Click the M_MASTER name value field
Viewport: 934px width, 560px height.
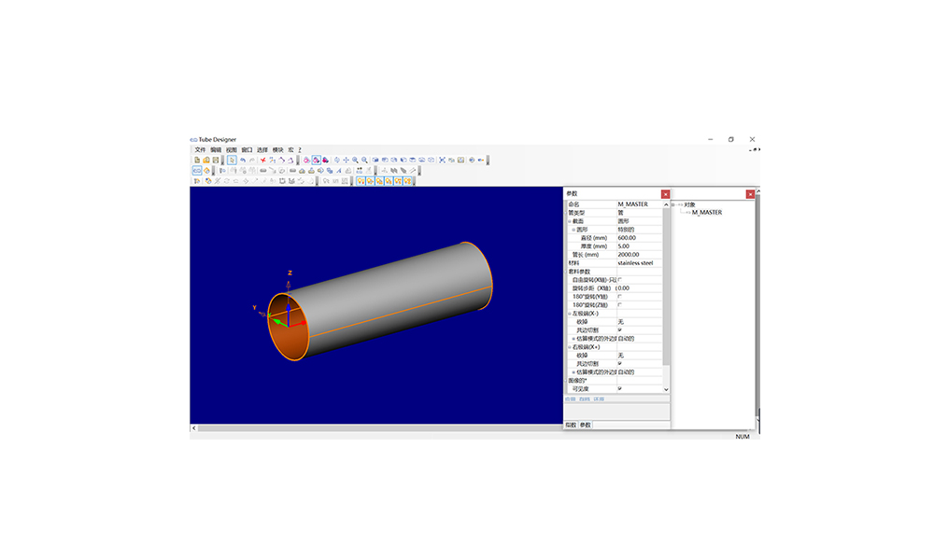tap(639, 204)
